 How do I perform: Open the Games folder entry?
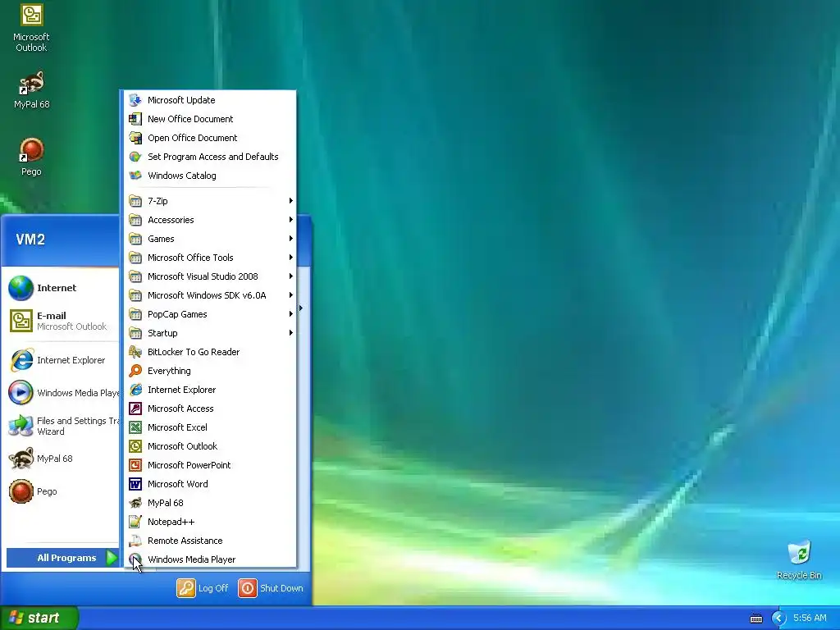210,239
